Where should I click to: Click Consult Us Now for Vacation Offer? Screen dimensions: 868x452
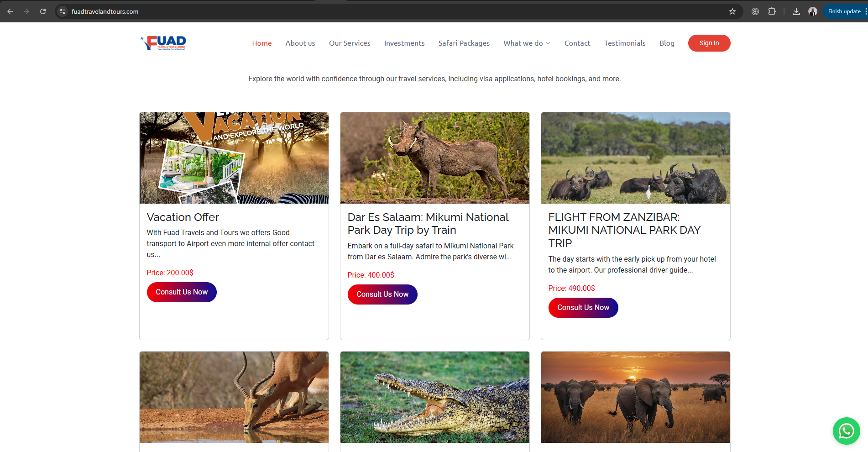pos(181,292)
